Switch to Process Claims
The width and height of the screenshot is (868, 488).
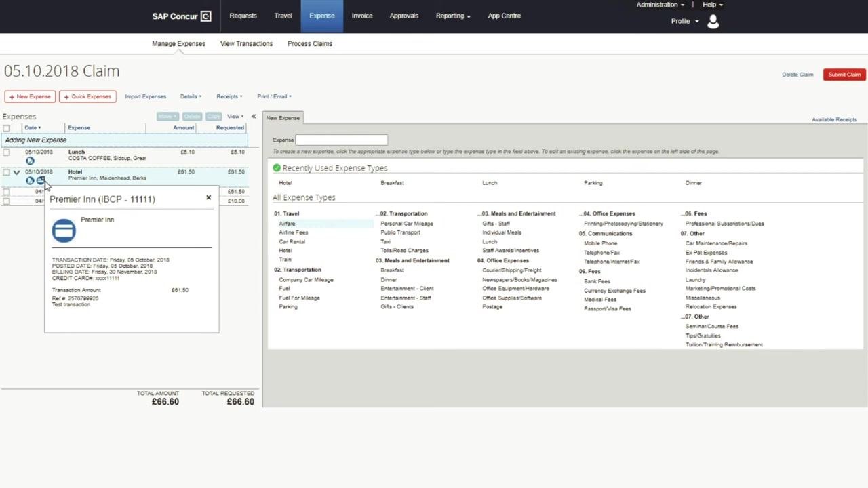[x=310, y=44]
